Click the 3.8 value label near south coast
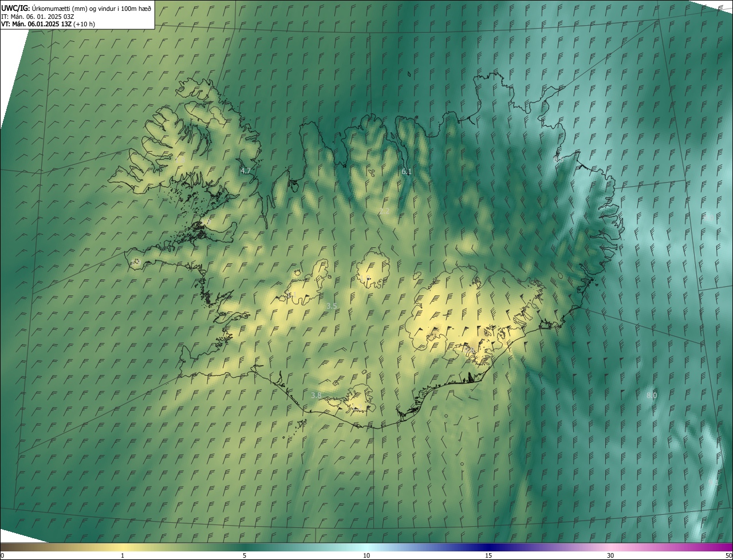The image size is (733, 560). pos(316,396)
